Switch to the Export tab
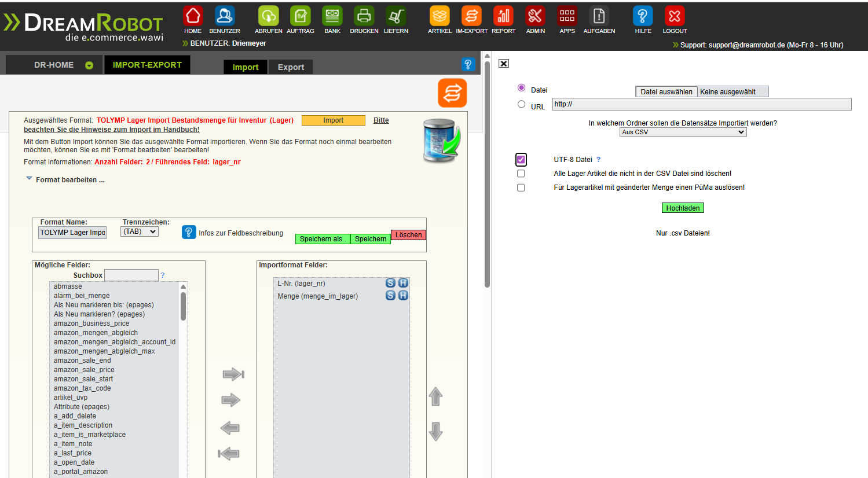This screenshot has width=868, height=478. (290, 67)
